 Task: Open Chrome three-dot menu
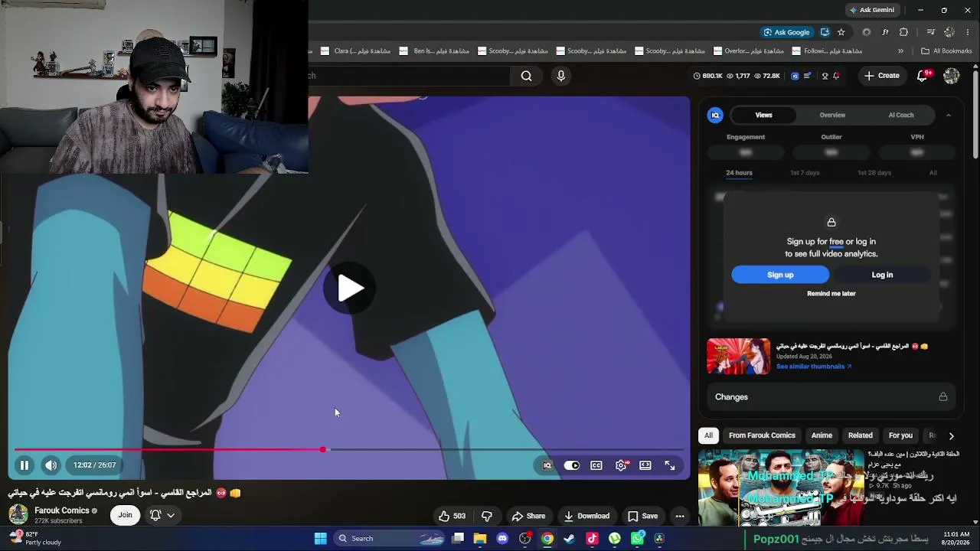pos(969,32)
